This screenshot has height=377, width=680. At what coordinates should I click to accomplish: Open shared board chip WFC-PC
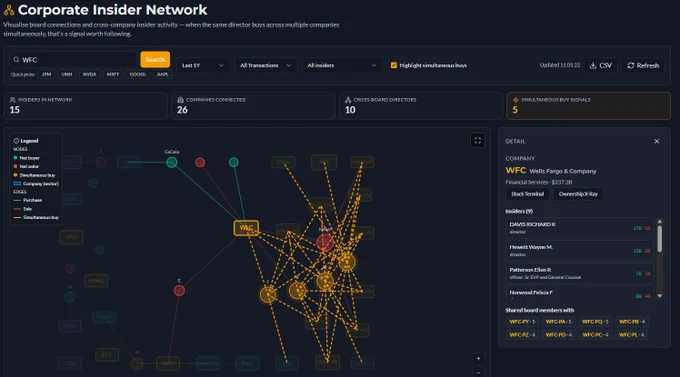(x=595, y=334)
